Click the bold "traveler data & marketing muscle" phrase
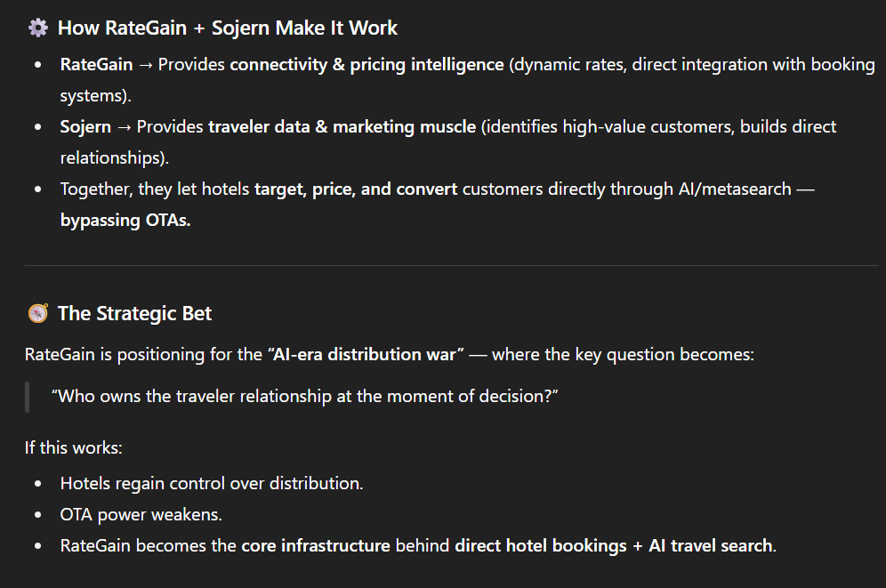This screenshot has width=886, height=588. click(342, 127)
